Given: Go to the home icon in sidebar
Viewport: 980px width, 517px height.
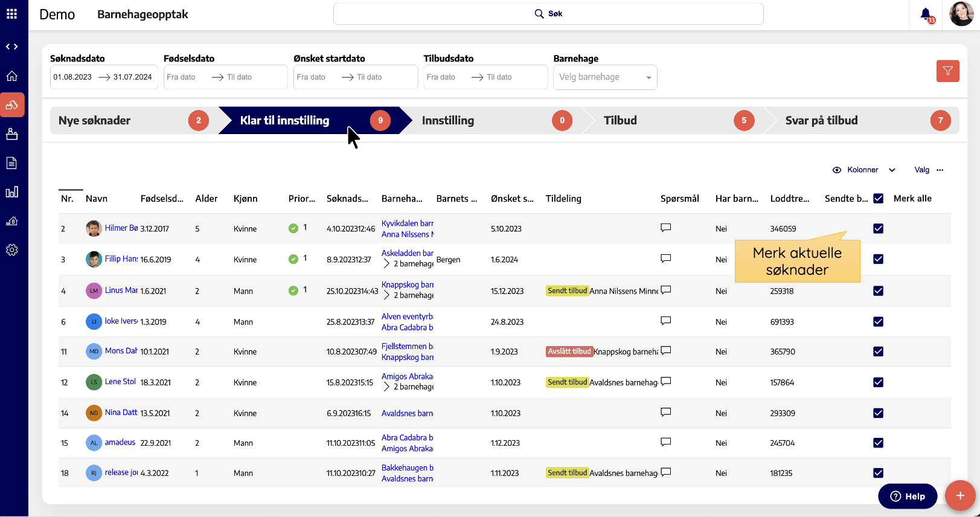Looking at the screenshot, I should click(11, 76).
